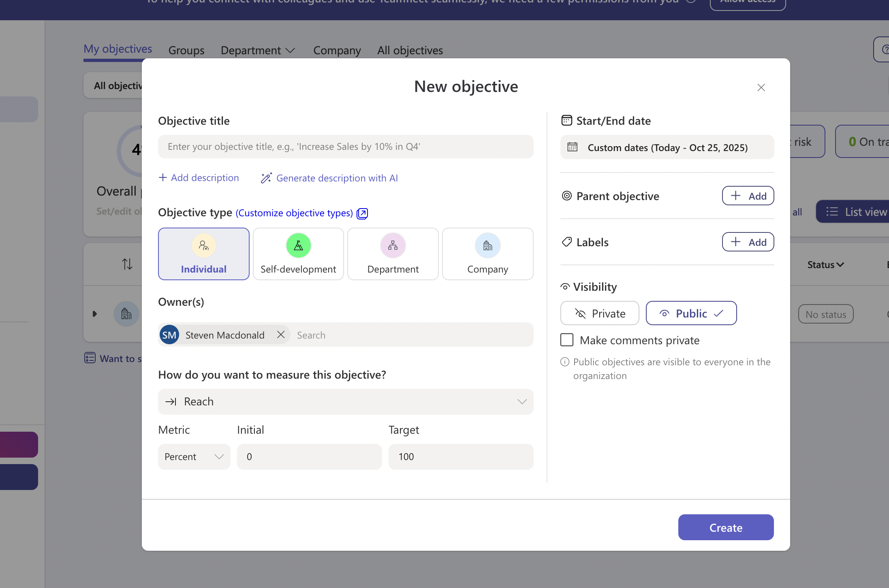Open Status column dropdown in background
Screen dimensions: 889x588
pyautogui.click(x=826, y=265)
